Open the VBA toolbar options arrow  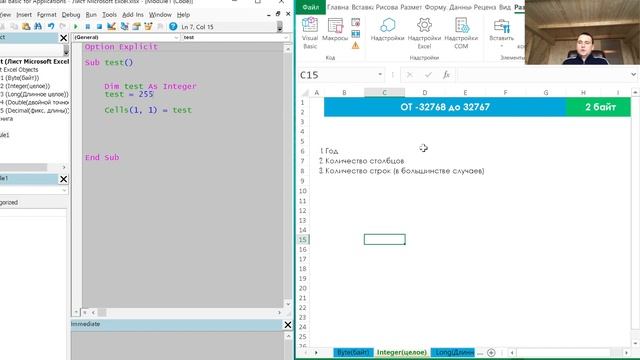[x=280, y=27]
